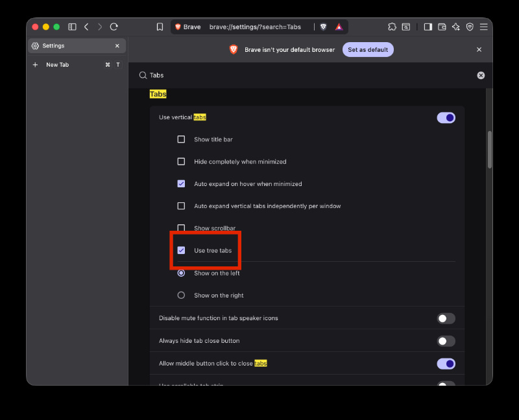The height and width of the screenshot is (420, 519).
Task: Open Leo AI sparkle icon
Action: point(456,27)
